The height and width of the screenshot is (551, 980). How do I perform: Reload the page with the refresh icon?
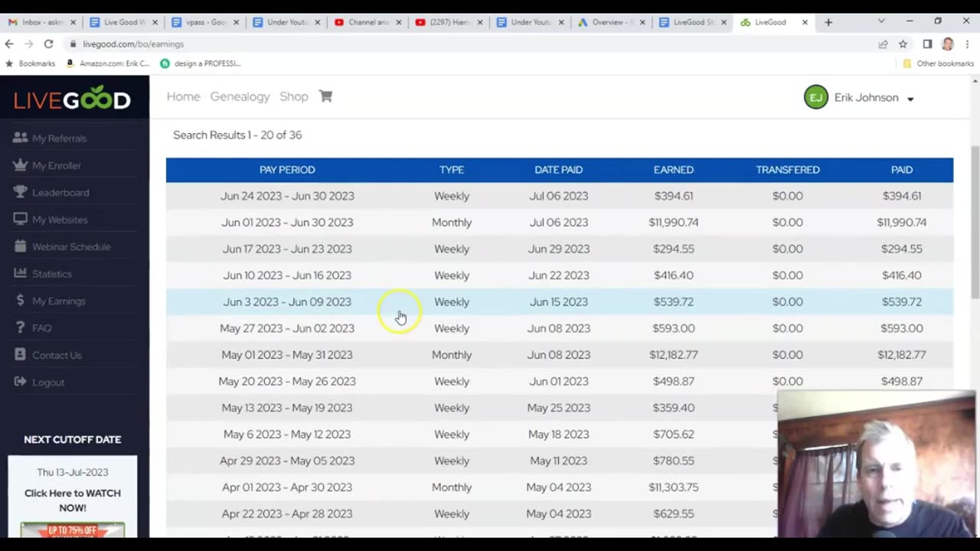pyautogui.click(x=48, y=44)
